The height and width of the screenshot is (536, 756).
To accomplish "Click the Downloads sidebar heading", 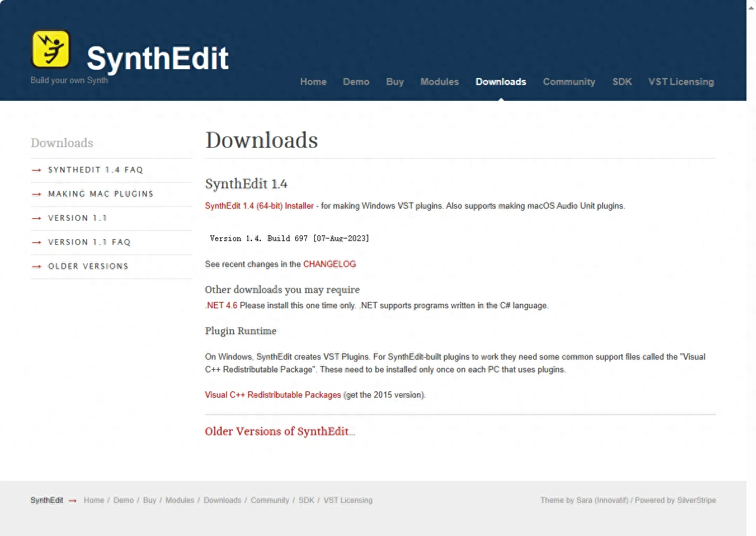I will point(62,143).
